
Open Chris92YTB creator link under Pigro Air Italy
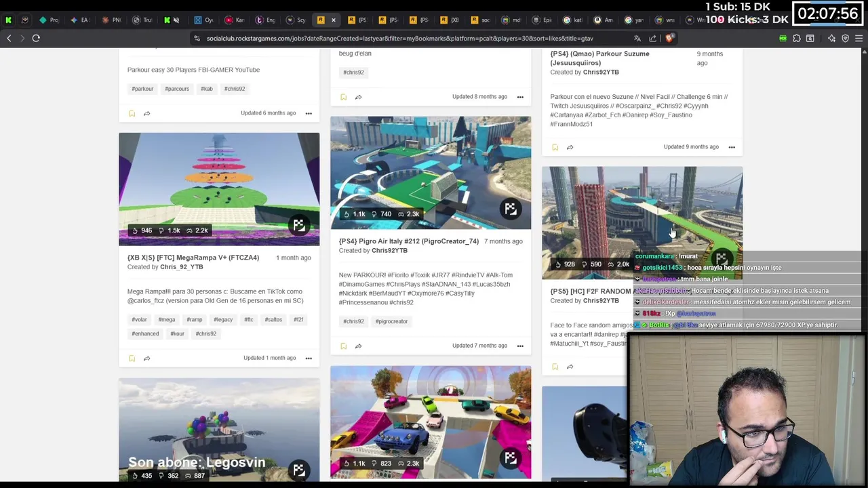[389, 251]
